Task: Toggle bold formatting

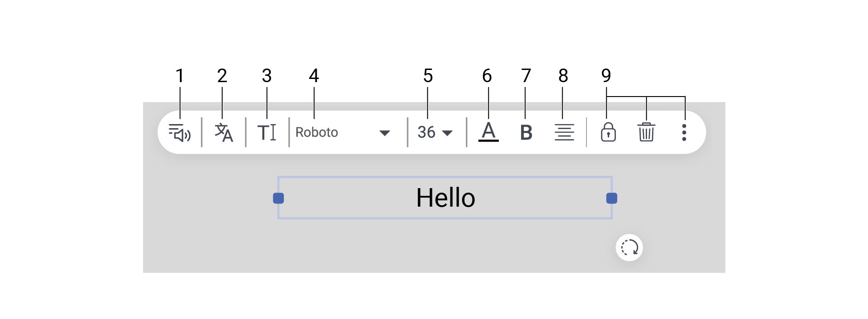Action: click(526, 133)
